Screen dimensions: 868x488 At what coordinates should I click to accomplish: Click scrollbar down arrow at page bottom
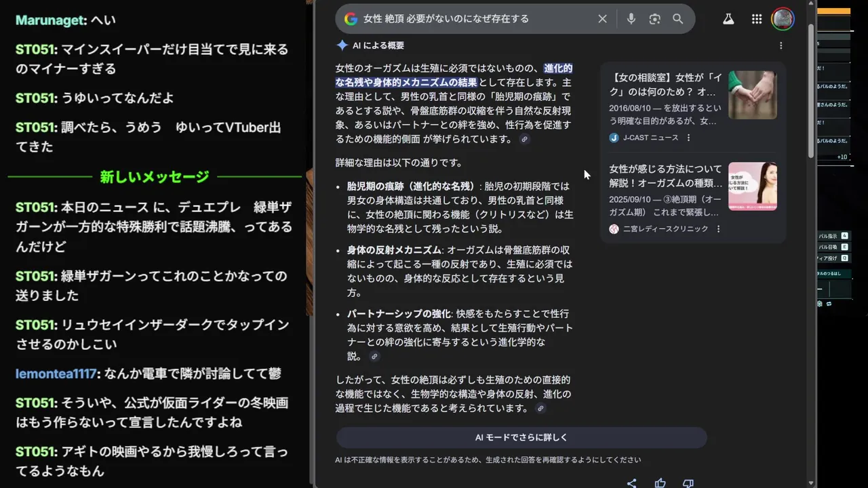812,483
